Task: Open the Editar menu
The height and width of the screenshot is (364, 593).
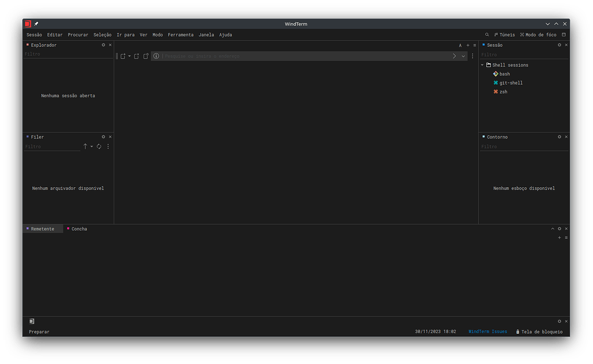Action: point(55,35)
